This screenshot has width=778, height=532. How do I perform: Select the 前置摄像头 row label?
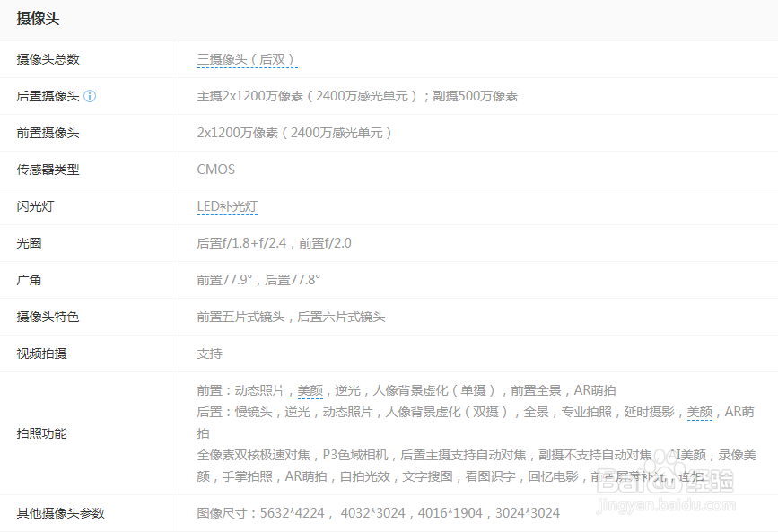click(x=47, y=133)
